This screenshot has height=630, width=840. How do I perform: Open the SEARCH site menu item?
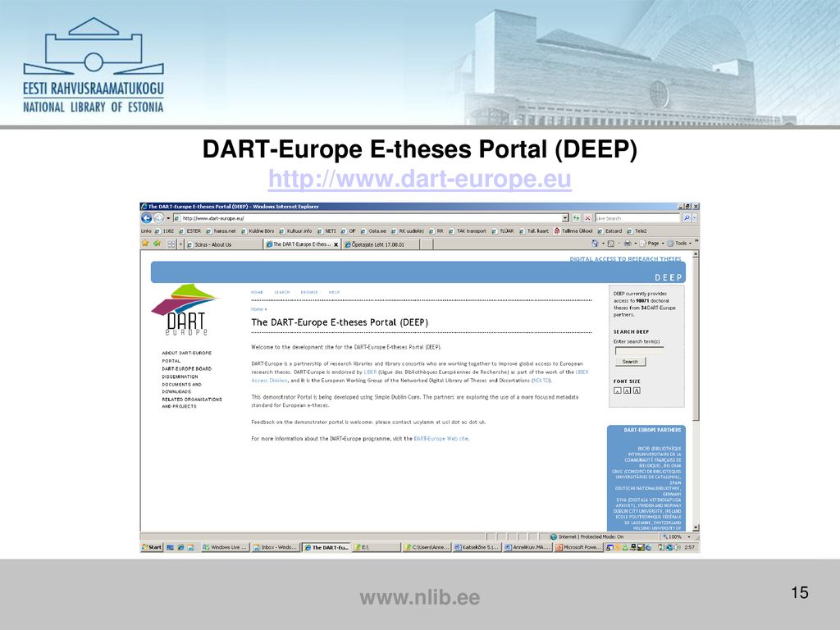(282, 292)
